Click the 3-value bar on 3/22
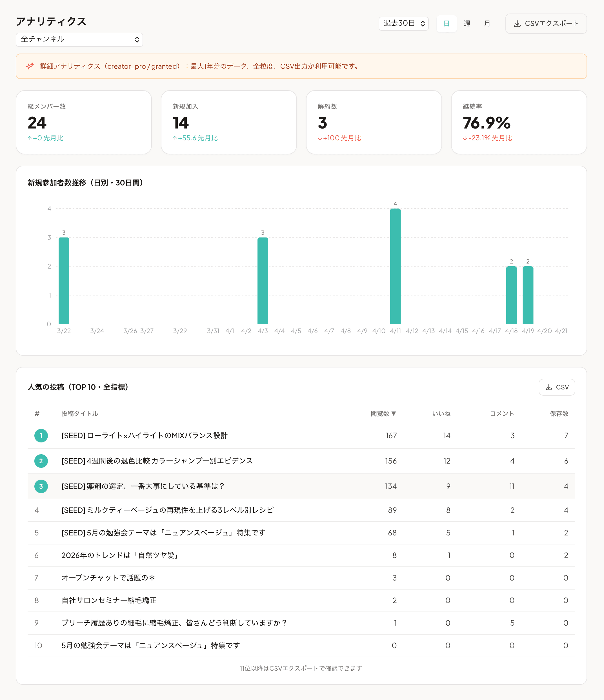 pos(64,280)
